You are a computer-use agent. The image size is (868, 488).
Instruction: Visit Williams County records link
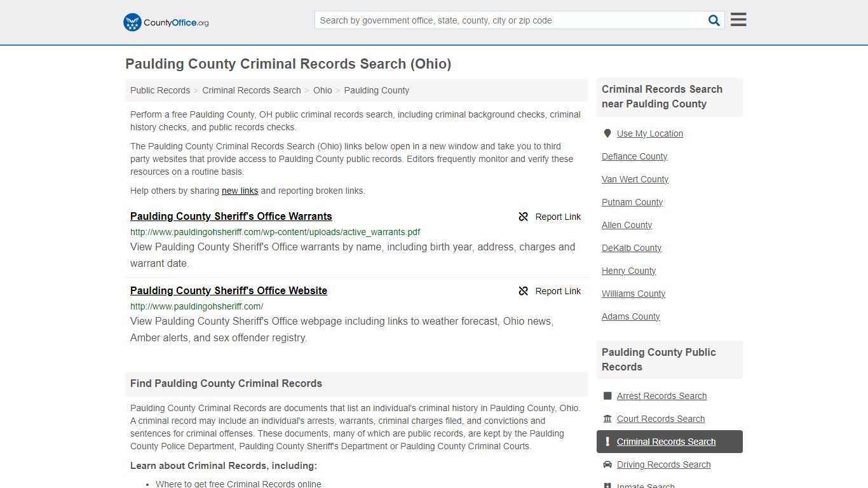(x=633, y=294)
